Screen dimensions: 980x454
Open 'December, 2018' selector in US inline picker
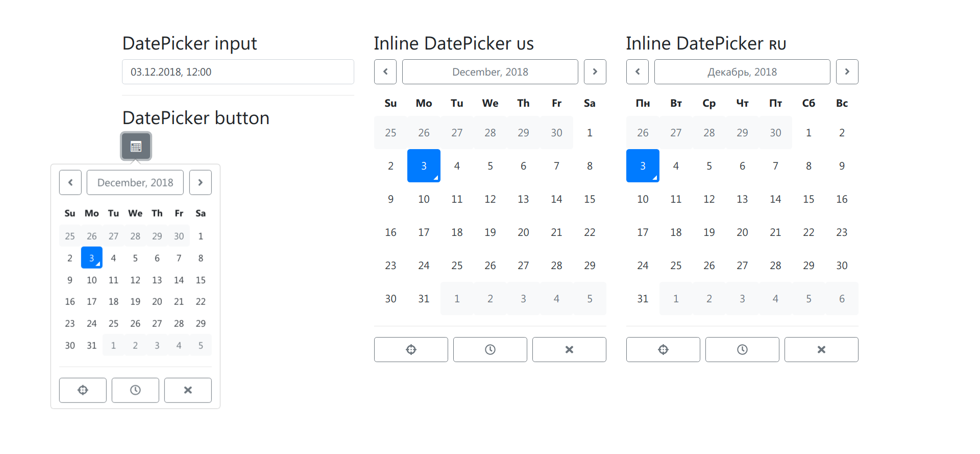pyautogui.click(x=490, y=71)
